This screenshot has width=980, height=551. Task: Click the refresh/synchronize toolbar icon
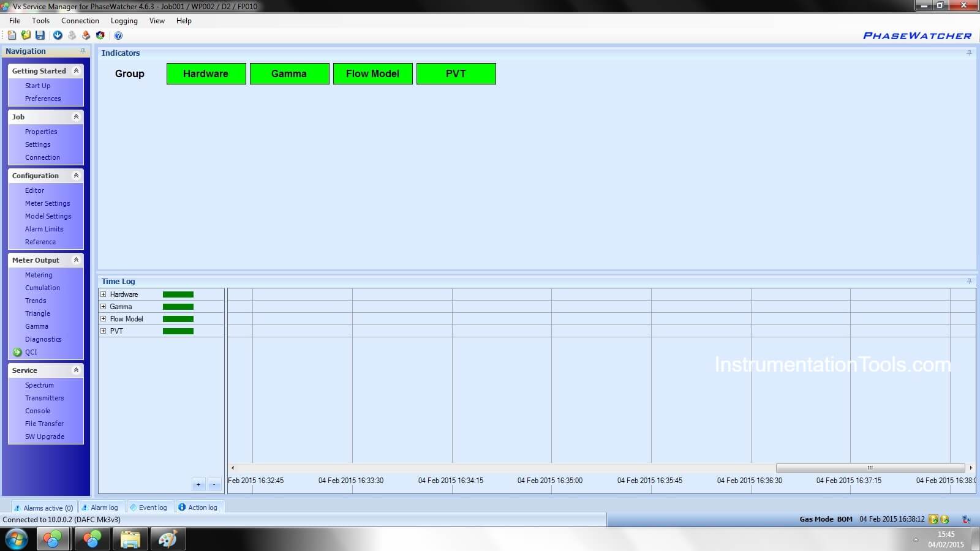(100, 36)
